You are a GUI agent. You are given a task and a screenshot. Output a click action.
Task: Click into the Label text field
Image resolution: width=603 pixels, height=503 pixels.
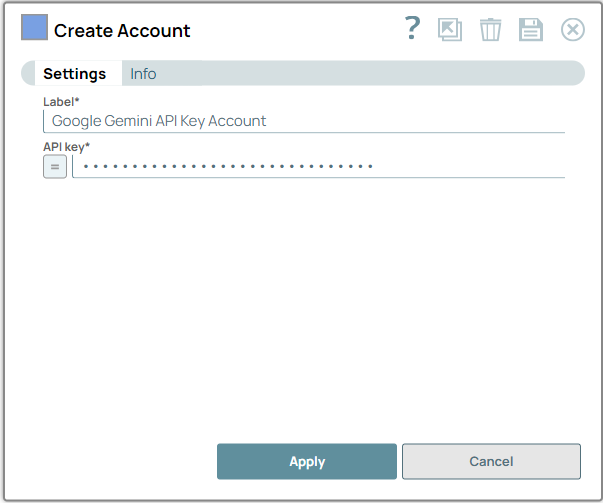[304, 121]
